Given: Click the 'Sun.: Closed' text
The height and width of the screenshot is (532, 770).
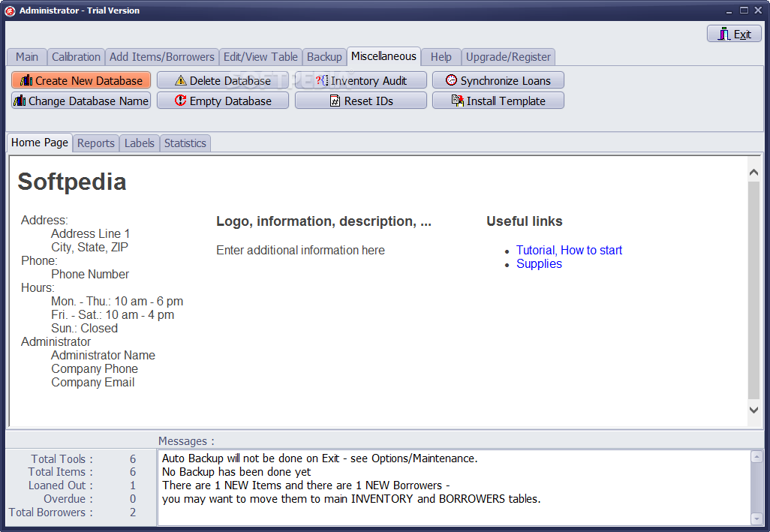Looking at the screenshot, I should coord(85,328).
